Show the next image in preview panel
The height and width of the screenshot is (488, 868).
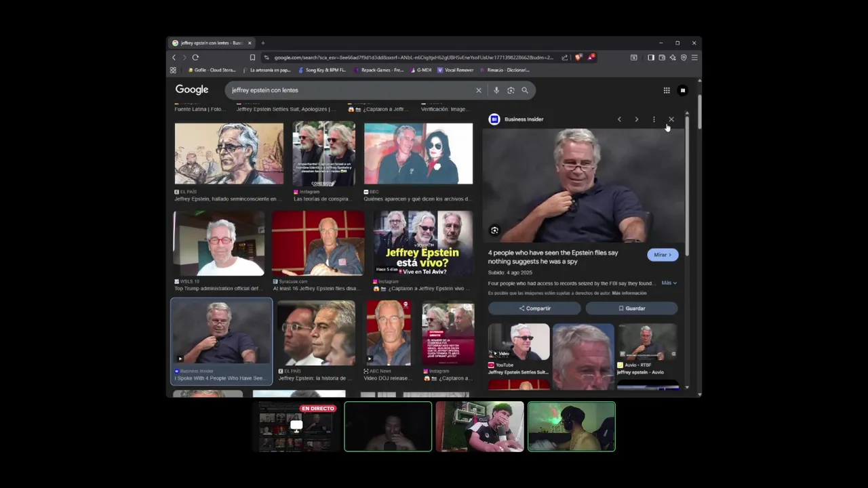click(636, 119)
